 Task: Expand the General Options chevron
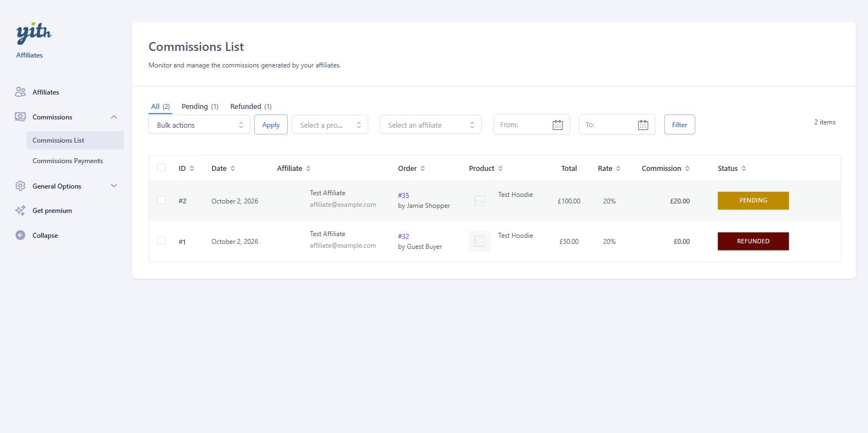[114, 186]
